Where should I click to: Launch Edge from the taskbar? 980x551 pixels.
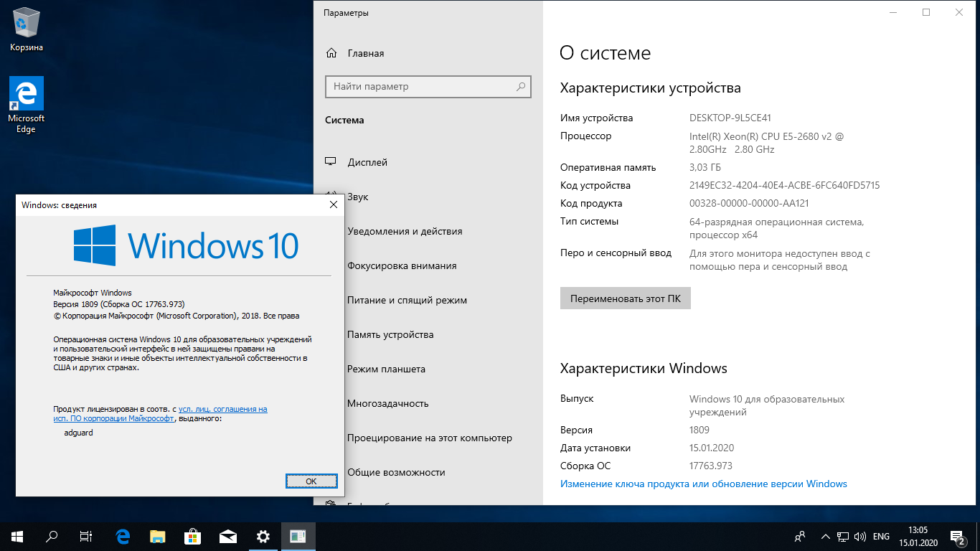click(x=123, y=536)
